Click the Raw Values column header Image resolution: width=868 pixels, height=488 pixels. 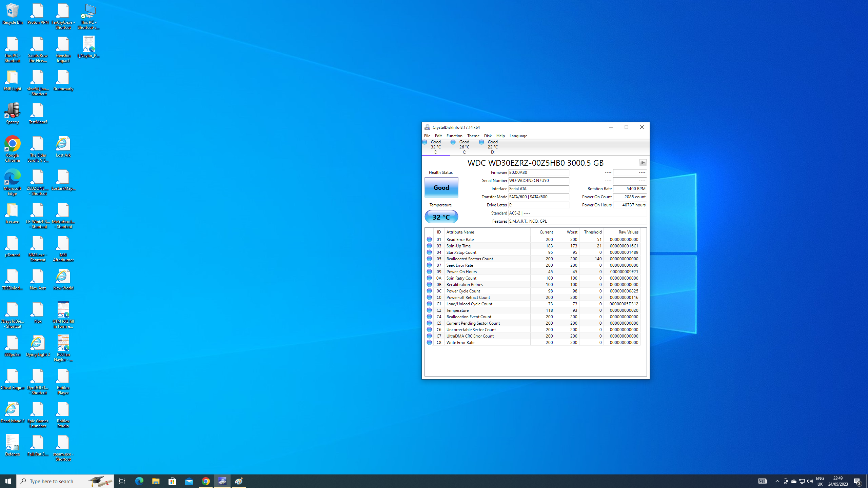coord(622,232)
